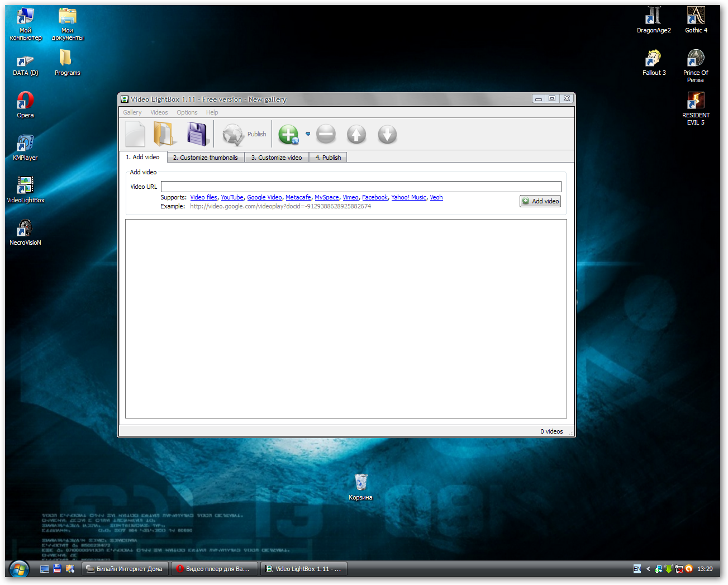This screenshot has width=728, height=585.
Task: Click the Vimeo supported link
Action: pos(350,197)
